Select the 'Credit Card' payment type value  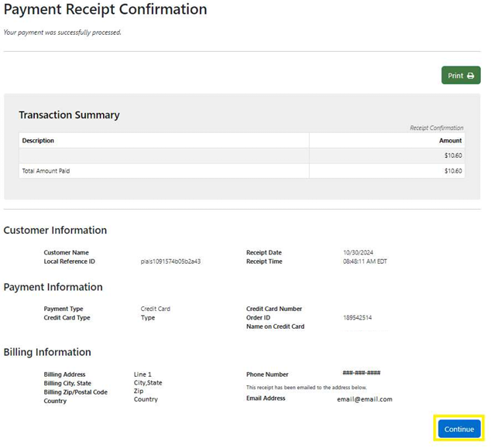click(x=156, y=309)
